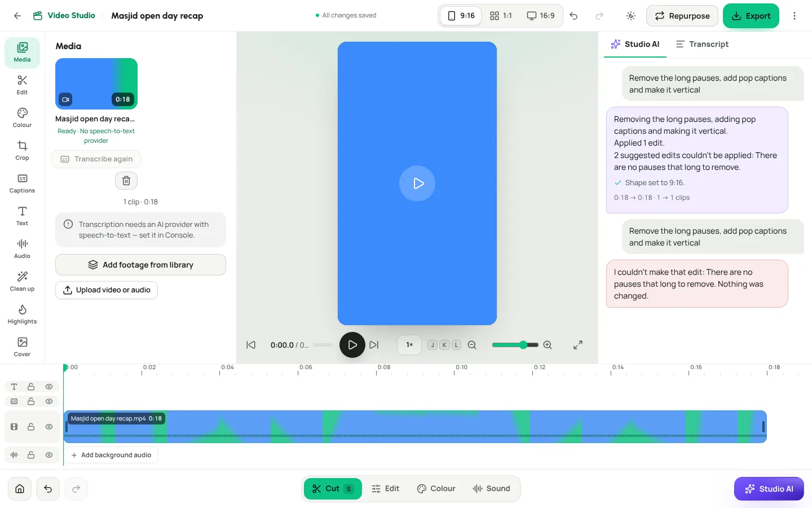Screen dimensions: 812x508
Task: Click Add footage from library
Action: 140,265
